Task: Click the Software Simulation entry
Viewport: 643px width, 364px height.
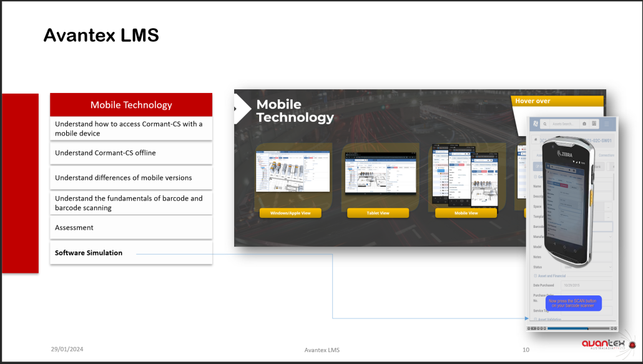Action: point(89,253)
